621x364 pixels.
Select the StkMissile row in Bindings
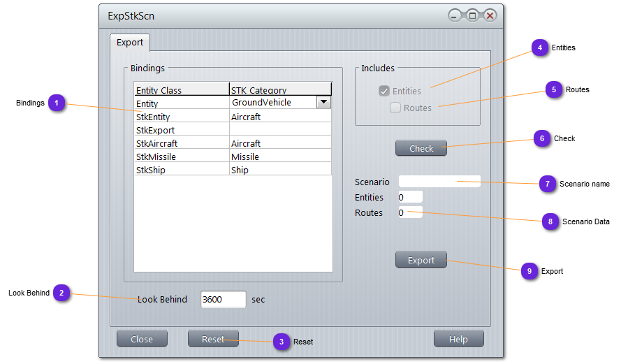point(182,156)
